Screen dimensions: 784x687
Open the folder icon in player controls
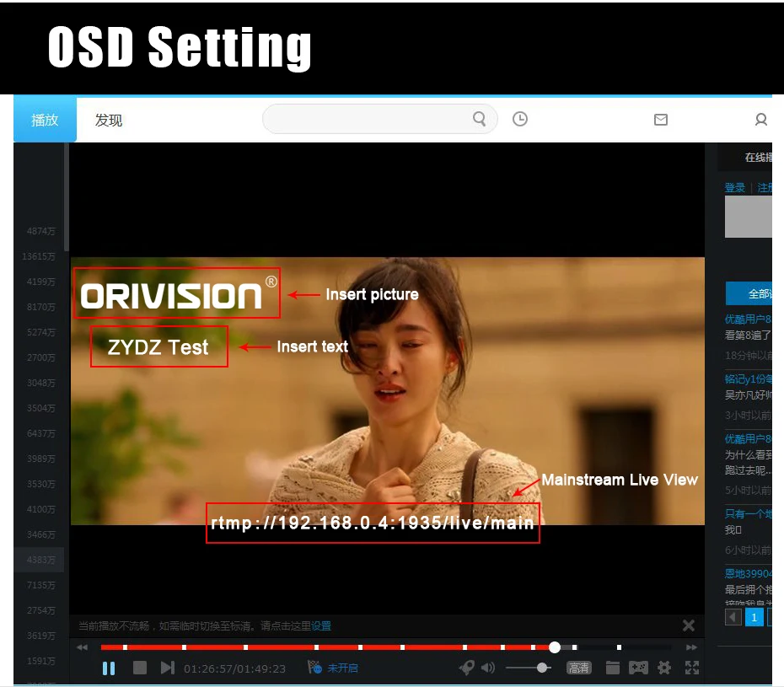[613, 668]
